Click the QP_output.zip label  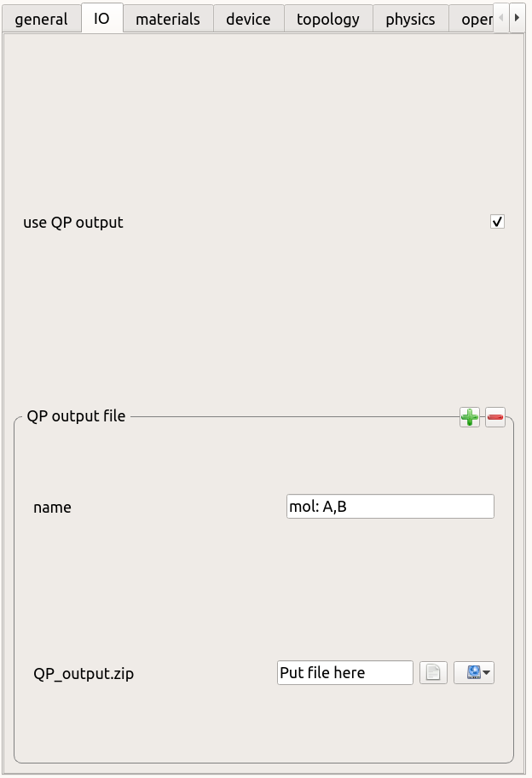84,674
